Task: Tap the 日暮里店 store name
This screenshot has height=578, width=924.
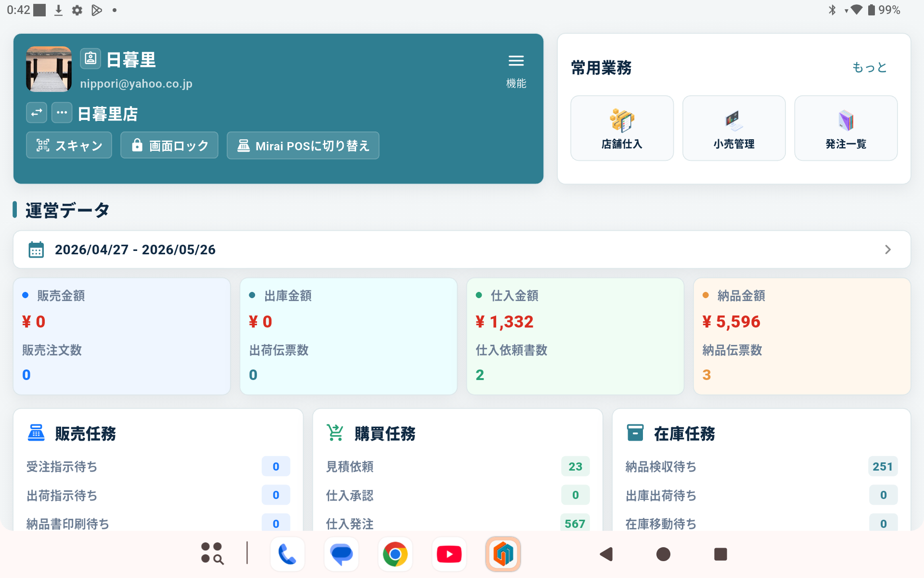Action: tap(108, 114)
